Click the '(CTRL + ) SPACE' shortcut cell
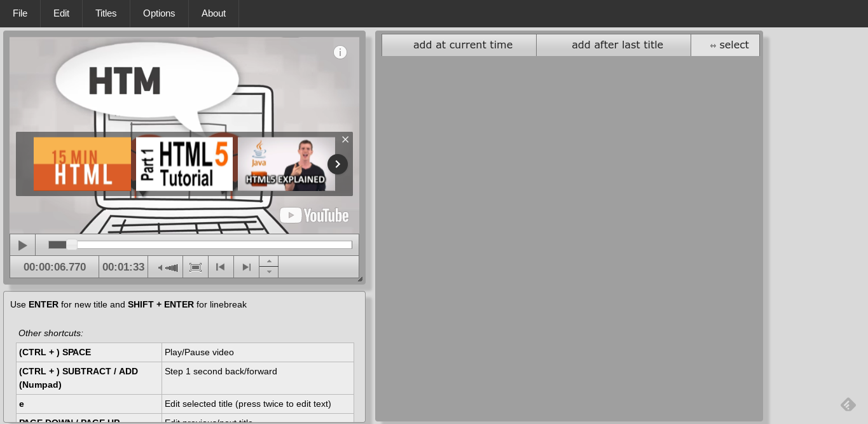 [x=89, y=353]
